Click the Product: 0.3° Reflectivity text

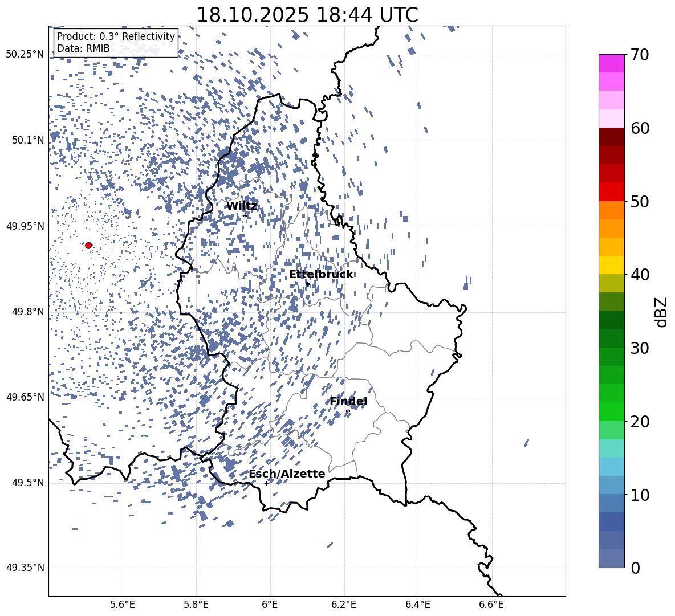[116, 36]
